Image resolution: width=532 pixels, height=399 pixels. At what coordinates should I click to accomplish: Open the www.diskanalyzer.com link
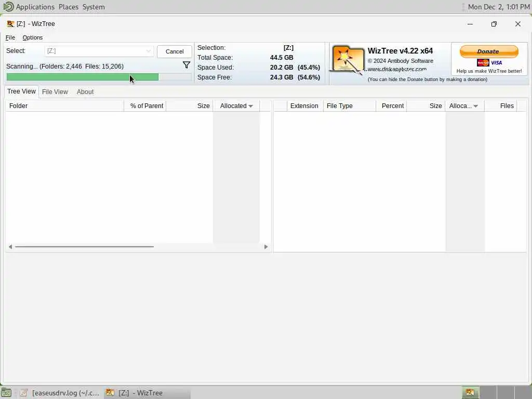coord(397,69)
